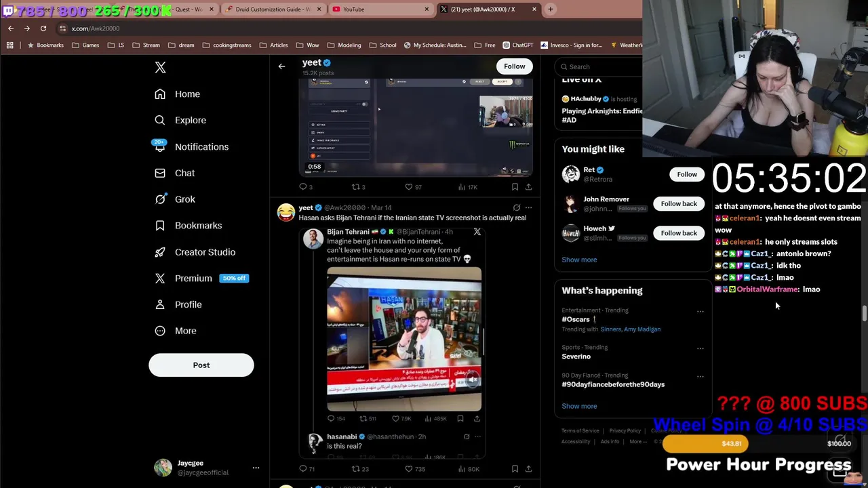Open Privacy Policy link
This screenshot has height=488, width=868.
tap(625, 430)
